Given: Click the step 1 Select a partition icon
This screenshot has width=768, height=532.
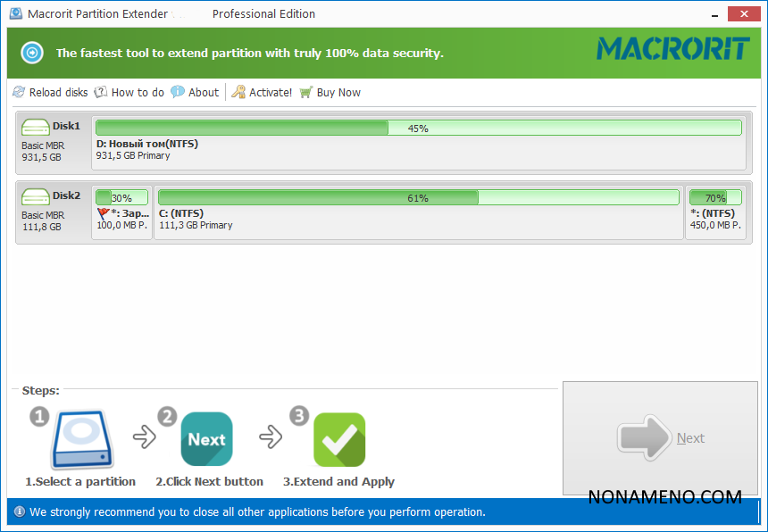Looking at the screenshot, I should [x=82, y=440].
